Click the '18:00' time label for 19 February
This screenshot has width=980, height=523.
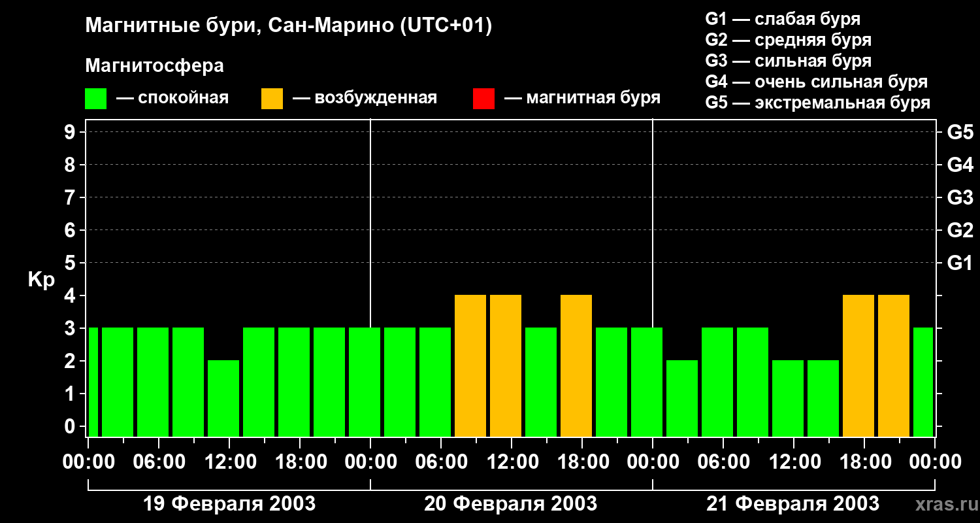pos(300,462)
